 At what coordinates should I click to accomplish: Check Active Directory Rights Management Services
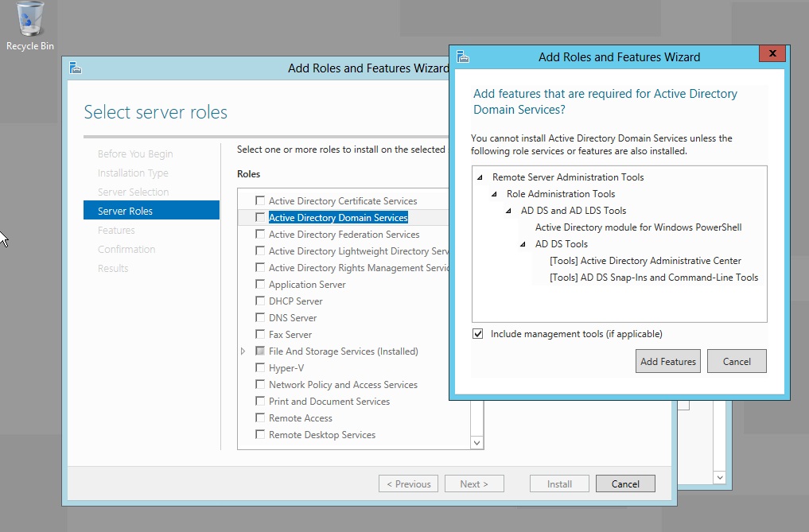[260, 267]
